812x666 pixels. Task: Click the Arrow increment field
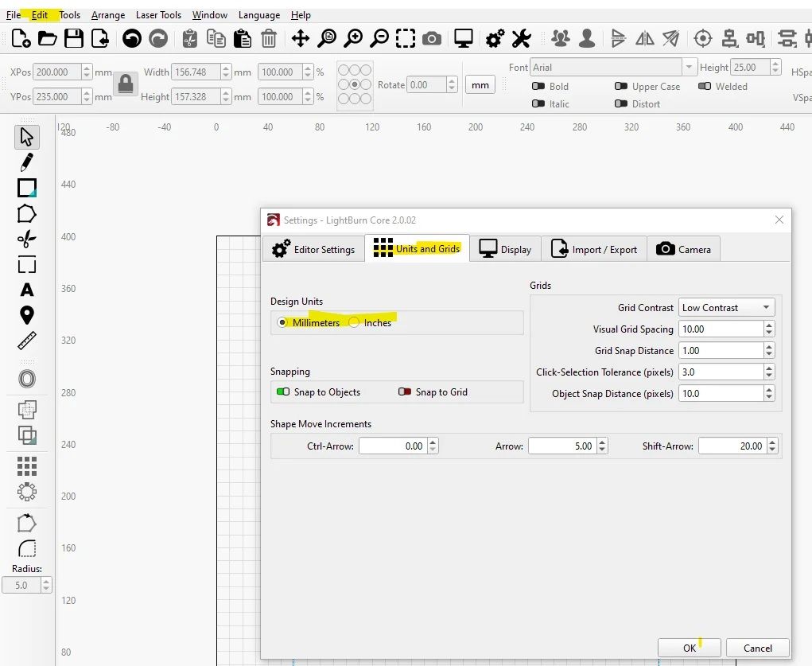point(562,446)
